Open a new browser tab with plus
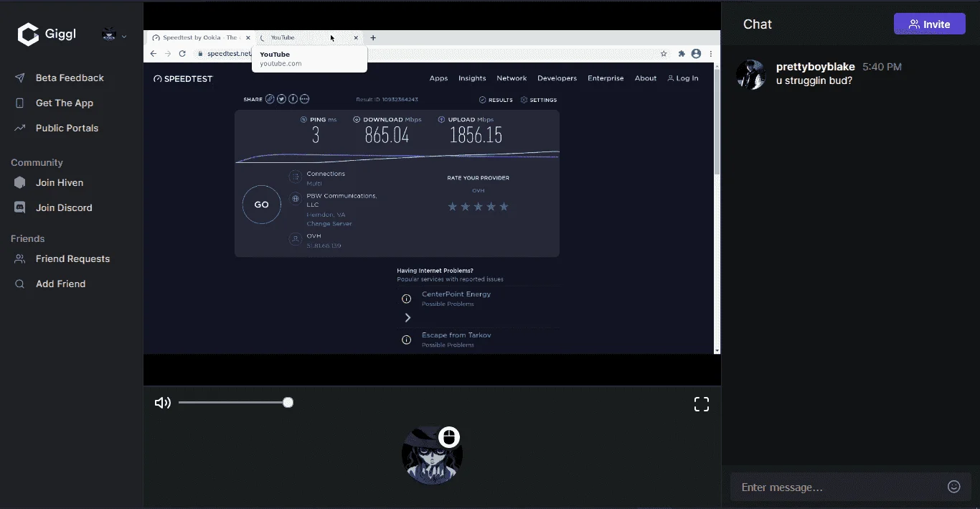The height and width of the screenshot is (509, 980). [x=373, y=37]
